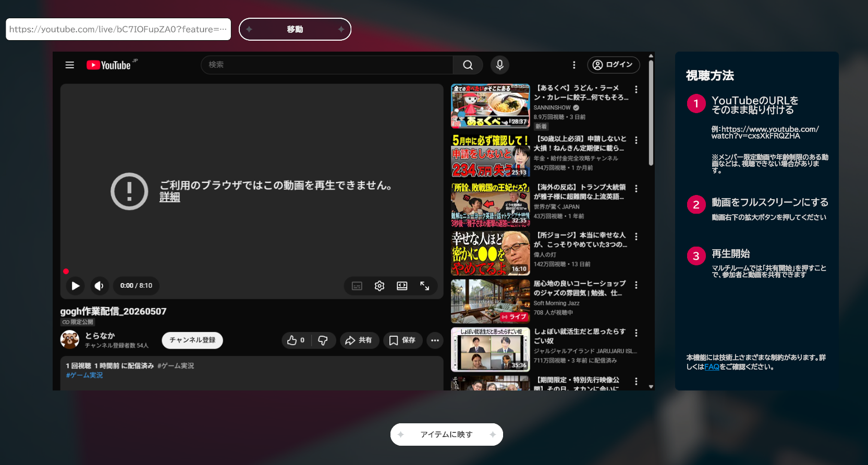Open the SANNINSHOW channel name

click(x=552, y=108)
